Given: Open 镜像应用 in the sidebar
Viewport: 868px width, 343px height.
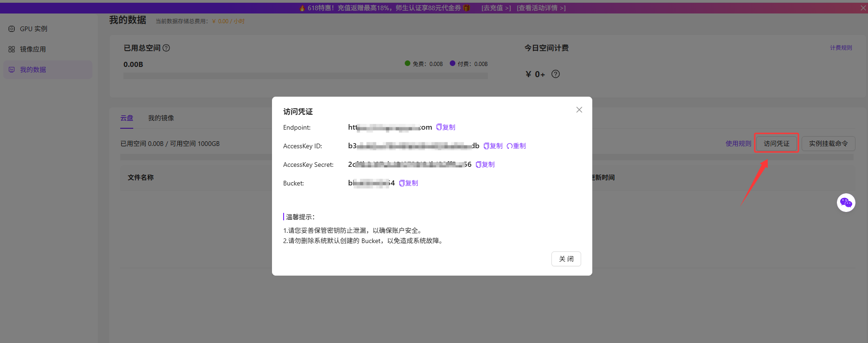Looking at the screenshot, I should pos(48,49).
